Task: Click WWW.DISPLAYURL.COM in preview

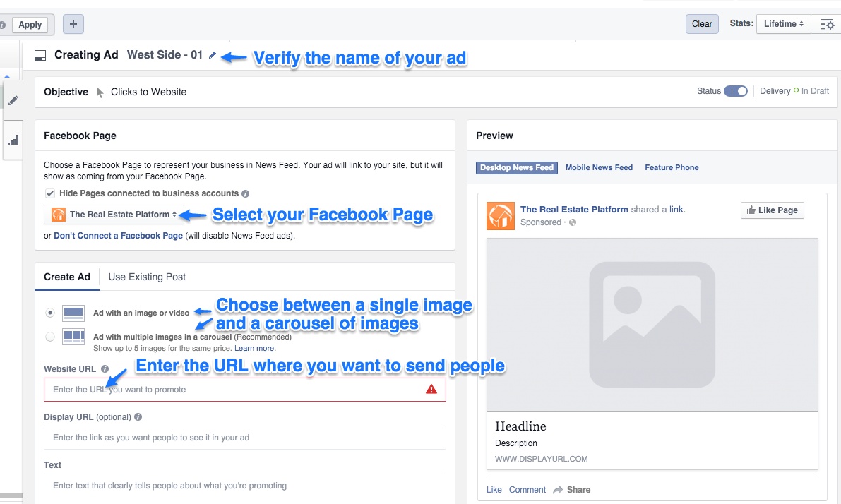Action: (x=541, y=459)
